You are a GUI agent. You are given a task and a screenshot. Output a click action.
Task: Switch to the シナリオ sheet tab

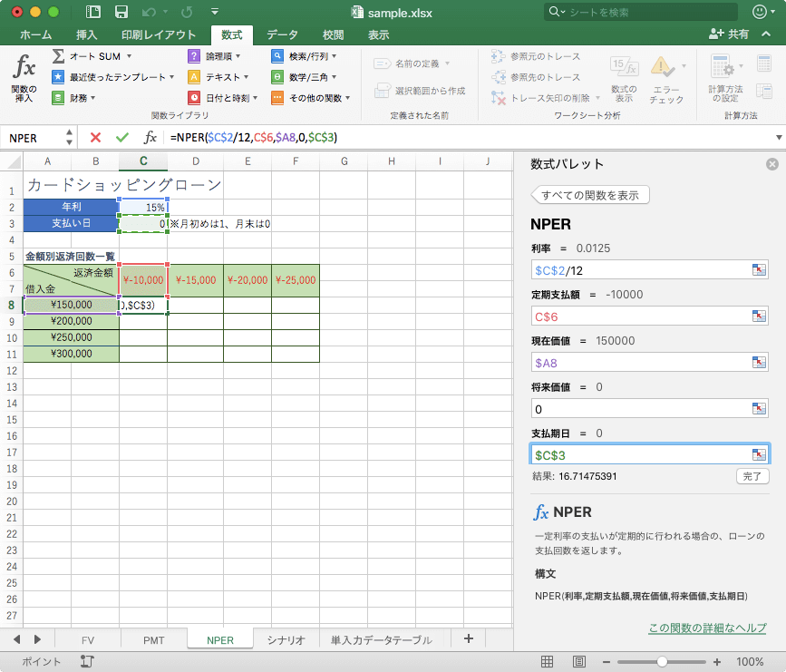(x=286, y=640)
